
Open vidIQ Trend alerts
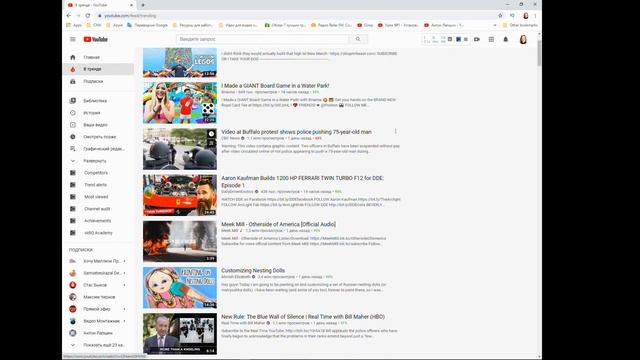point(98,184)
